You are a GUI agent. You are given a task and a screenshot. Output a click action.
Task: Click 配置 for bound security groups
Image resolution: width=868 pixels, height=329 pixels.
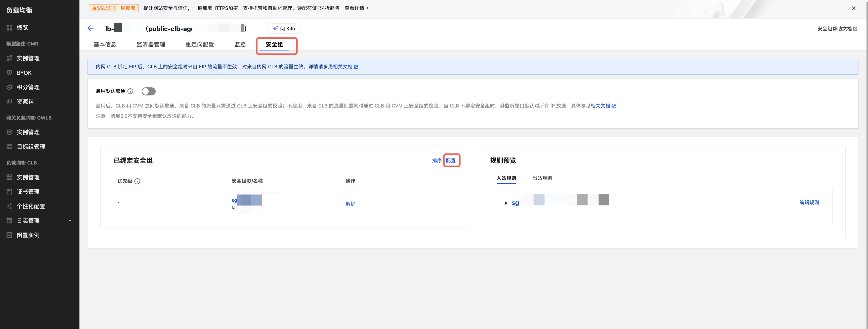click(x=451, y=160)
